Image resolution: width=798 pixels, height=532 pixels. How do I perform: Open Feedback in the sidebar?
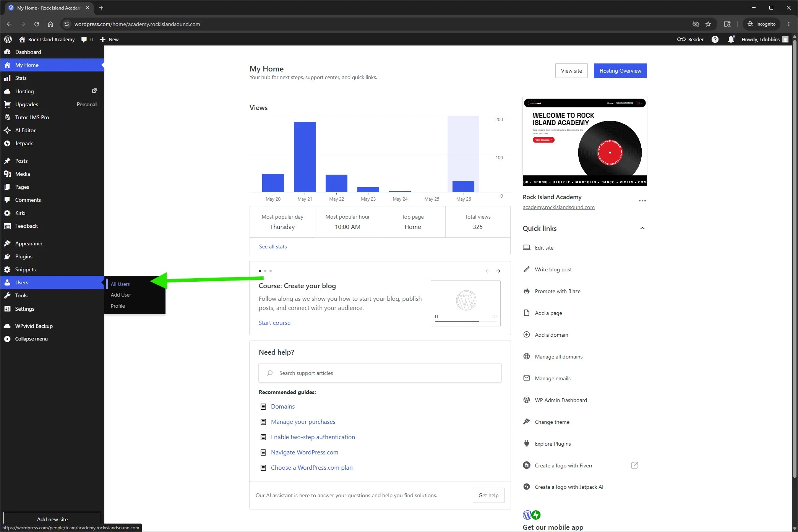click(52, 226)
